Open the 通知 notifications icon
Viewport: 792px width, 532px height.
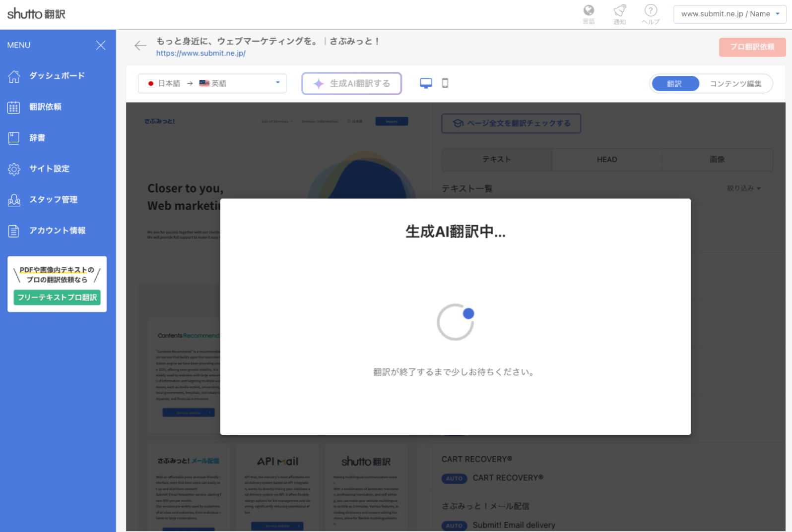(619, 14)
